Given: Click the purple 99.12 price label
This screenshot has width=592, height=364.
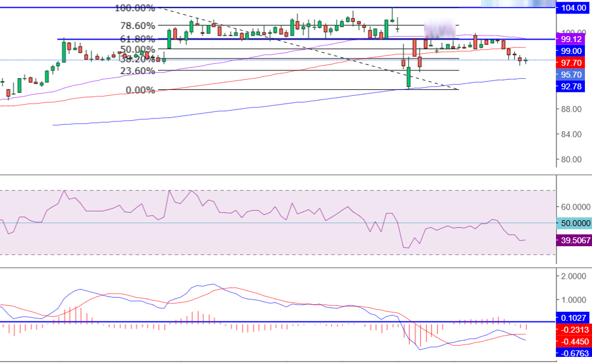Looking at the screenshot, I should click(571, 39).
